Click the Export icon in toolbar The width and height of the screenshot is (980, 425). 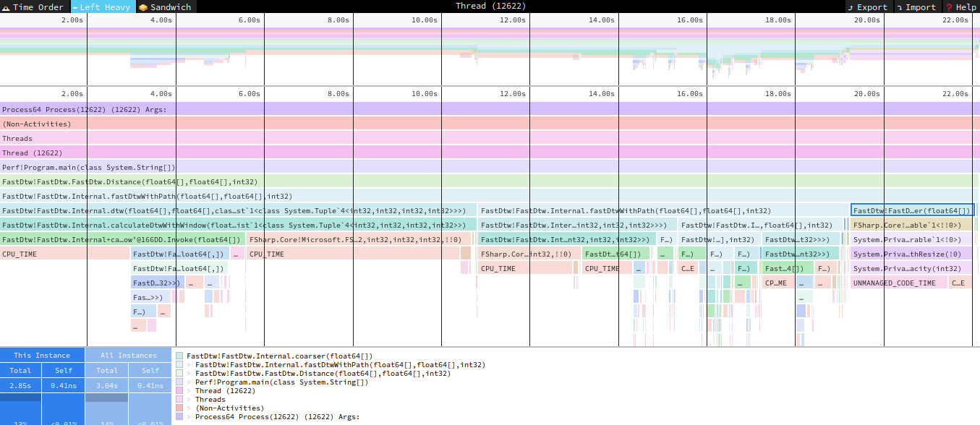click(850, 7)
